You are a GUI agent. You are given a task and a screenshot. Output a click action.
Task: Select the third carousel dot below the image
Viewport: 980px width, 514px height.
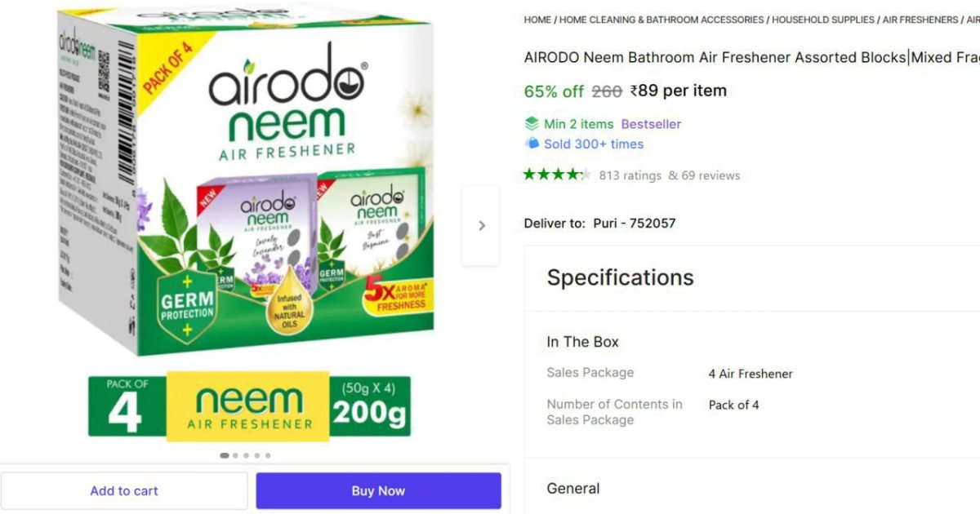point(246,455)
